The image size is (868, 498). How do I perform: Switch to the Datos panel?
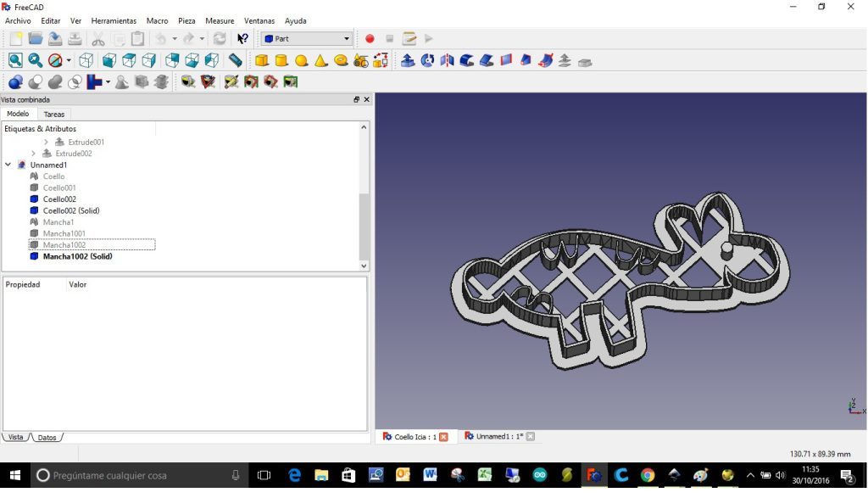(x=47, y=437)
